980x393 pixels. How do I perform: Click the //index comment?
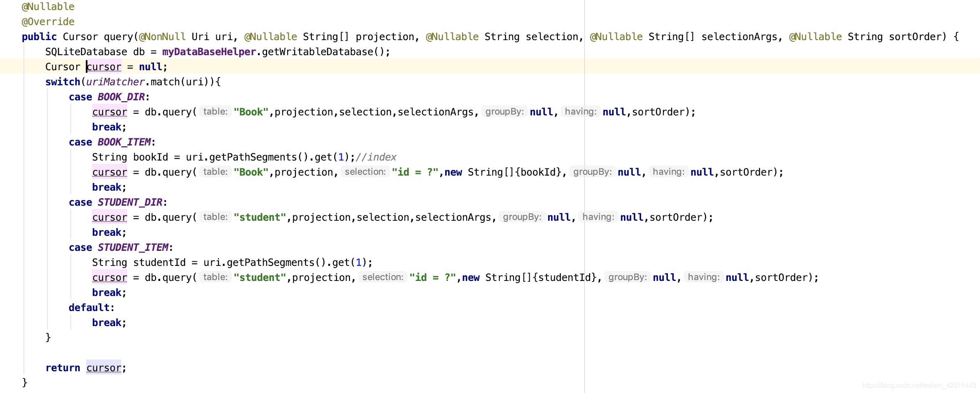point(376,157)
